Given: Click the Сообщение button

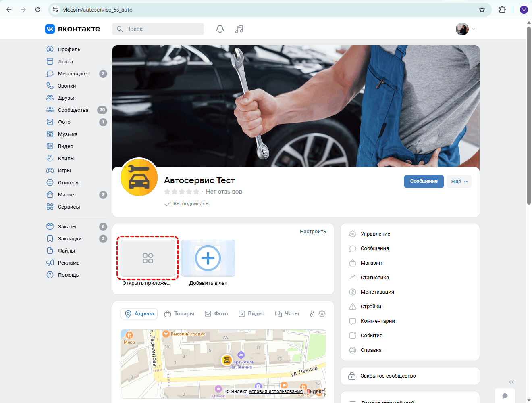Looking at the screenshot, I should (424, 182).
